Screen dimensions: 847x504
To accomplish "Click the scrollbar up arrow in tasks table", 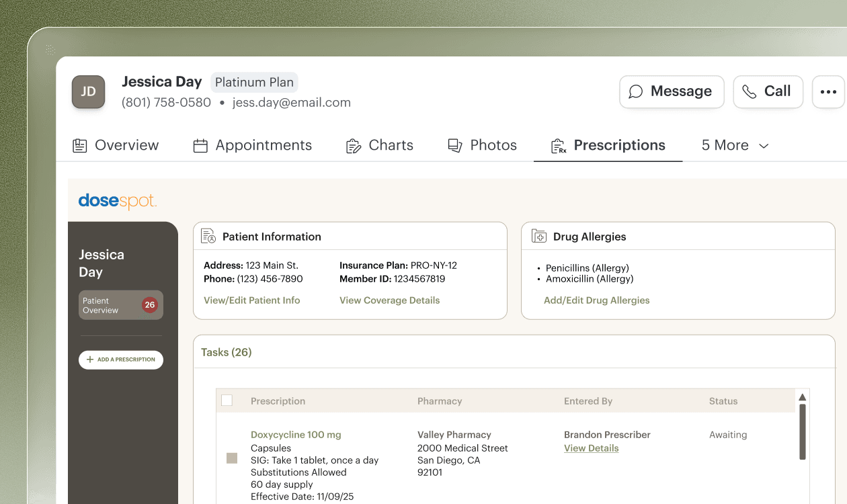I will tap(802, 397).
